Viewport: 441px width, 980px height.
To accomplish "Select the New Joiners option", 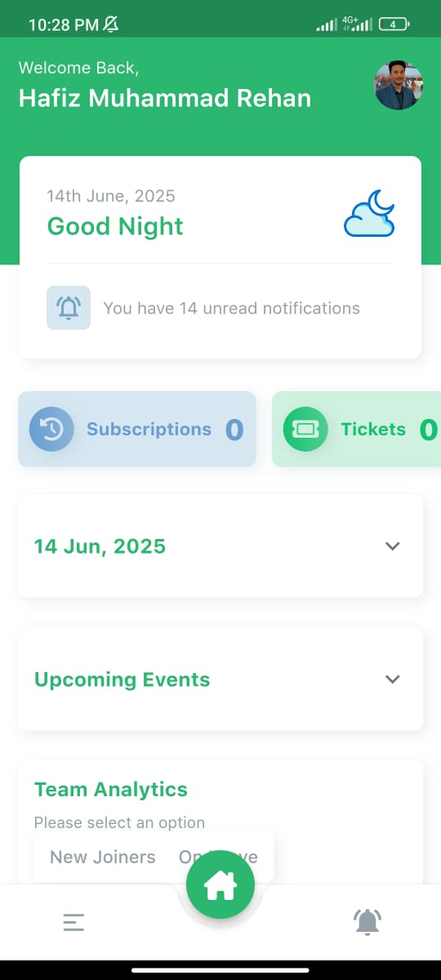I will click(103, 857).
